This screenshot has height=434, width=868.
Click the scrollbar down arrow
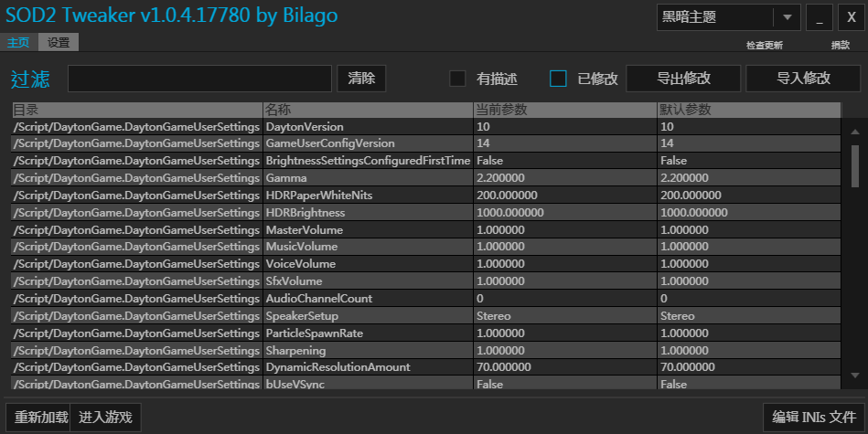(x=855, y=375)
